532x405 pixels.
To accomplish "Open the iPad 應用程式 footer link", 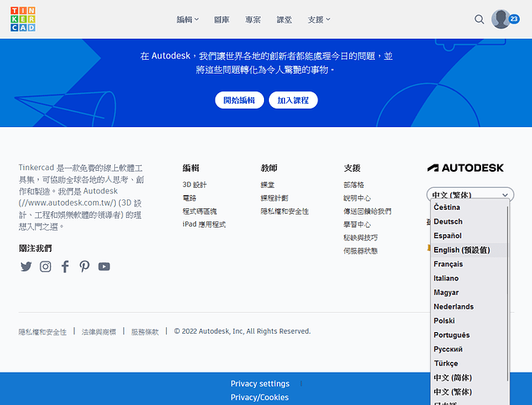I will [204, 224].
